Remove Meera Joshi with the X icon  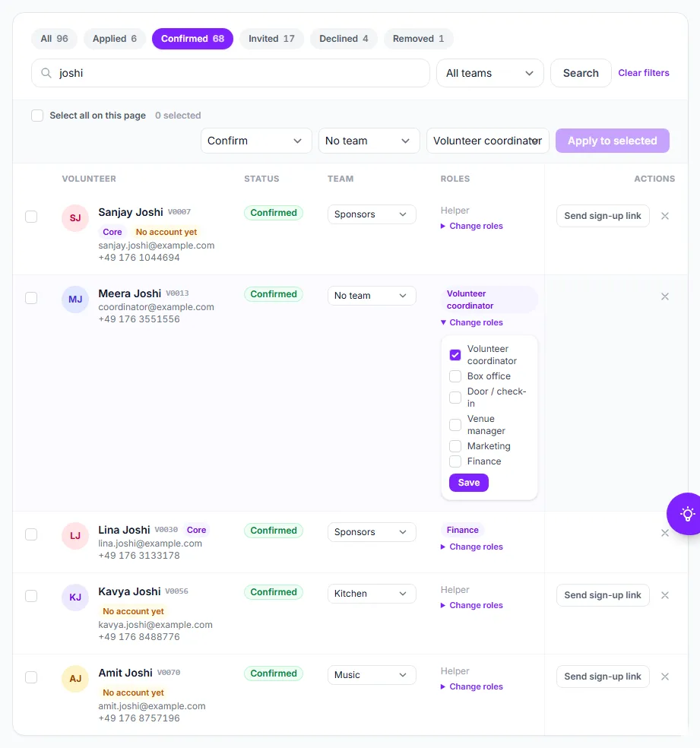tap(665, 296)
